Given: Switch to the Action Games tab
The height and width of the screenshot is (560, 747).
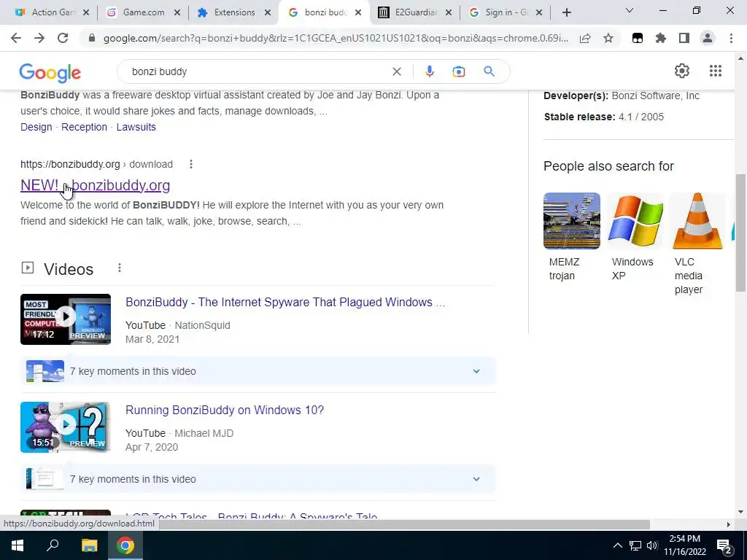Looking at the screenshot, I should [x=47, y=12].
